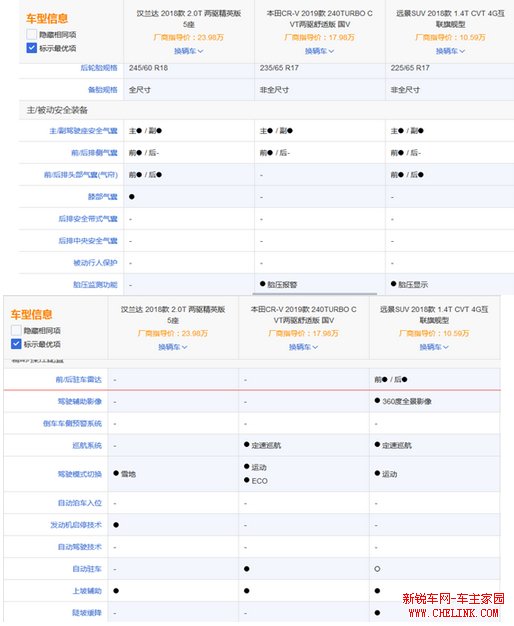Tick 隐藏相同项 checkbox in the parking radar table
The width and height of the screenshot is (514, 626).
(x=16, y=330)
